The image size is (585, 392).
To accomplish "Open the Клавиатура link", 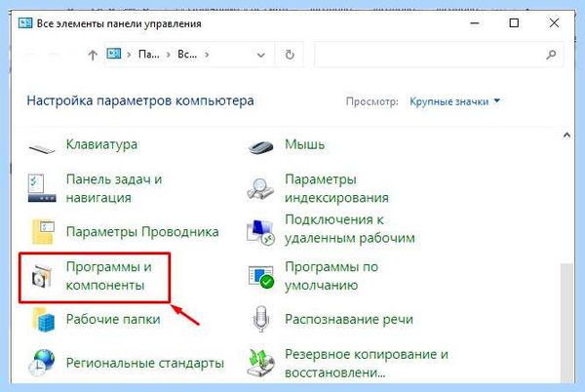I will (101, 144).
